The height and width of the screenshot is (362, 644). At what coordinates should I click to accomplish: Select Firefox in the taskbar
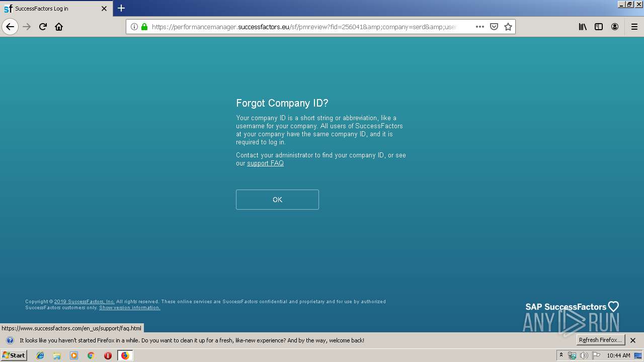click(x=125, y=355)
